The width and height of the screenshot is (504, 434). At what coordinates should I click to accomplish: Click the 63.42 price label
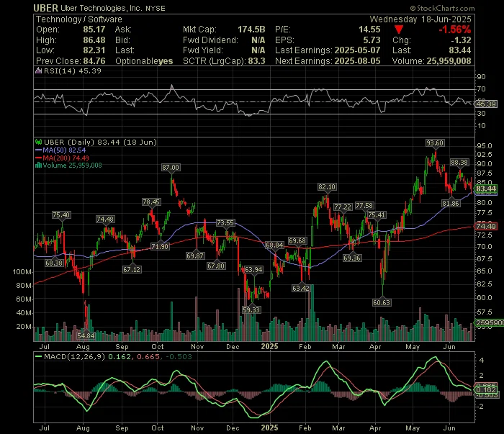tap(301, 288)
